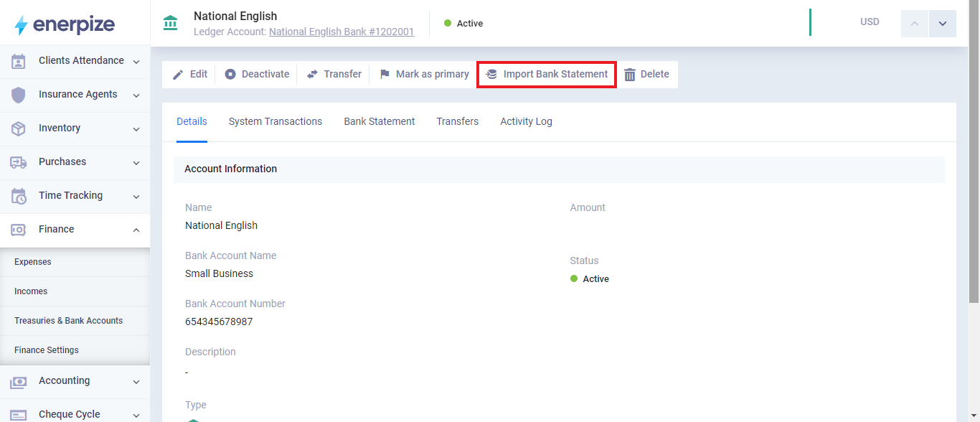Click the Import Bank Statement coins icon
Viewport: 980px width, 422px height.
tap(491, 74)
